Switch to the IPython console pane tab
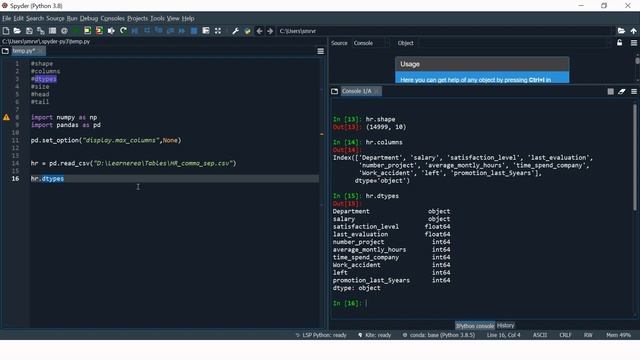 click(x=475, y=326)
